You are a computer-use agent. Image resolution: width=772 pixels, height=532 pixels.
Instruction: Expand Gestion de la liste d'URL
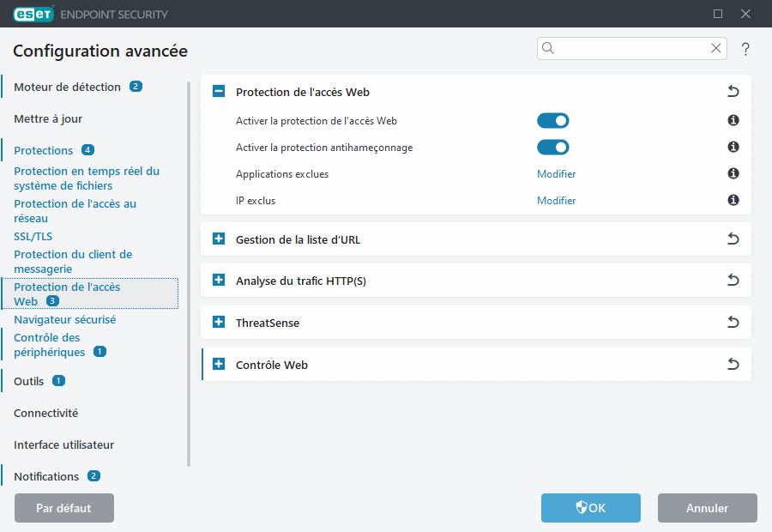click(218, 239)
